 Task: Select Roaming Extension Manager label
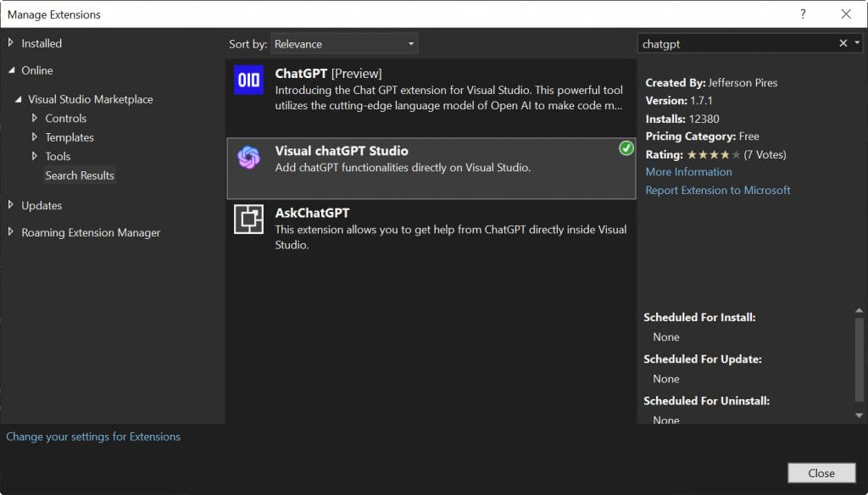pos(91,232)
